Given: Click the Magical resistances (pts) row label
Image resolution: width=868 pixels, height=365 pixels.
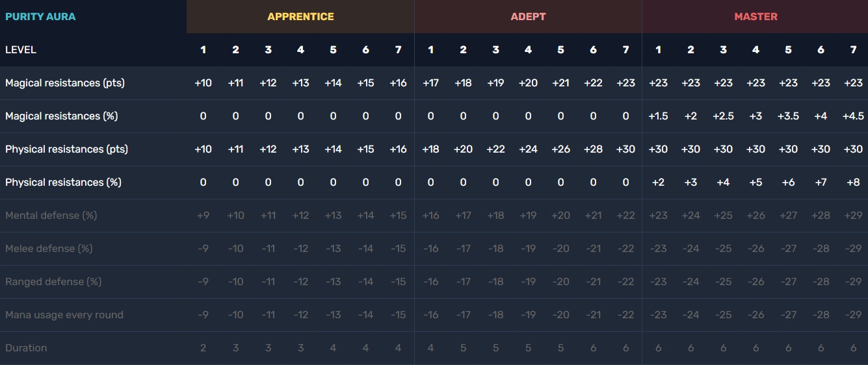Looking at the screenshot, I should [x=65, y=83].
